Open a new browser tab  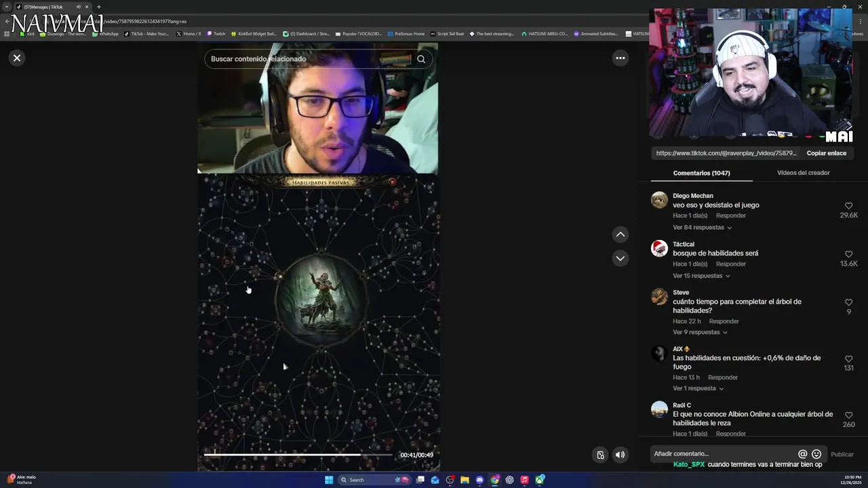pos(98,7)
